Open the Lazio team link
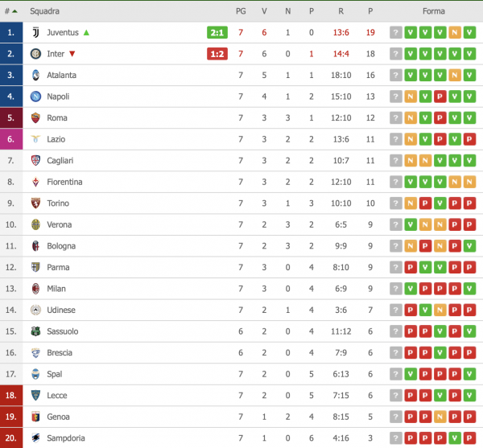The width and height of the screenshot is (483, 448). 56,139
